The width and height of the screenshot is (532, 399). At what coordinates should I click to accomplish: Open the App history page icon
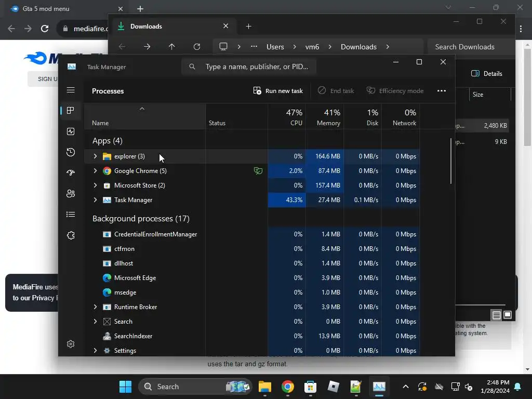coord(71,152)
